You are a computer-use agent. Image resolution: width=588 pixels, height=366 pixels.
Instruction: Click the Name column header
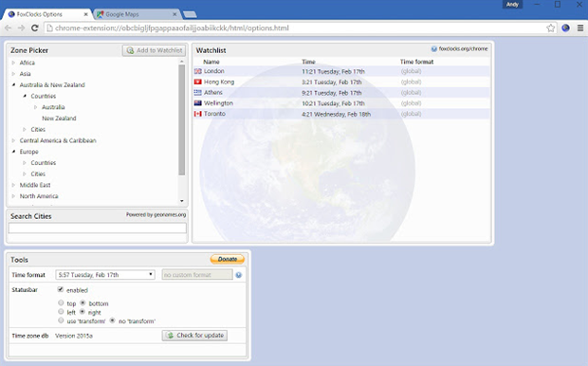click(211, 62)
